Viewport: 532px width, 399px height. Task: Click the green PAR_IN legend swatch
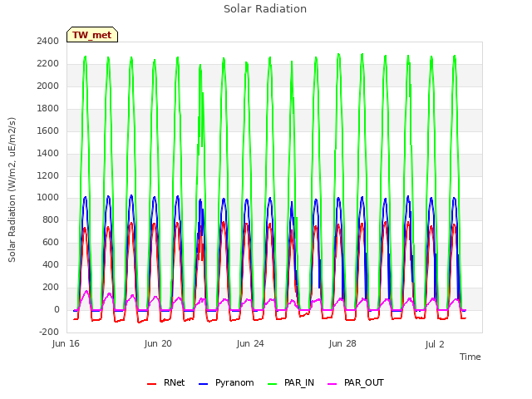[x=273, y=384]
